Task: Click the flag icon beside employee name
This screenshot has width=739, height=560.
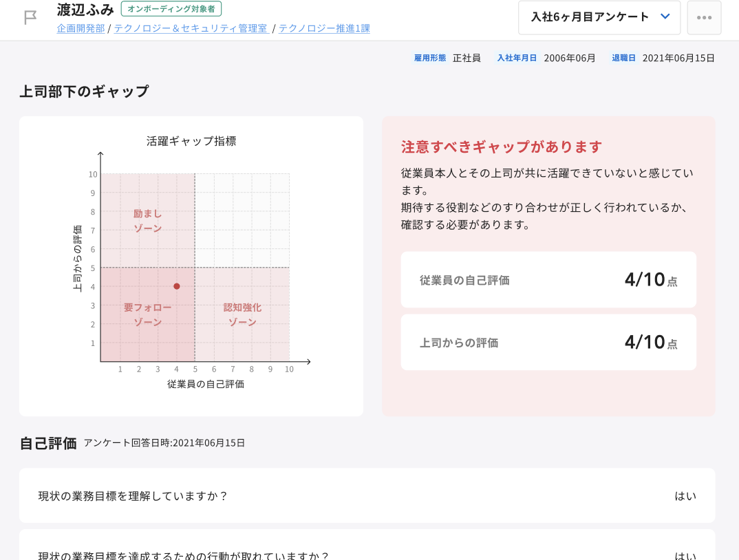Action: [x=30, y=18]
